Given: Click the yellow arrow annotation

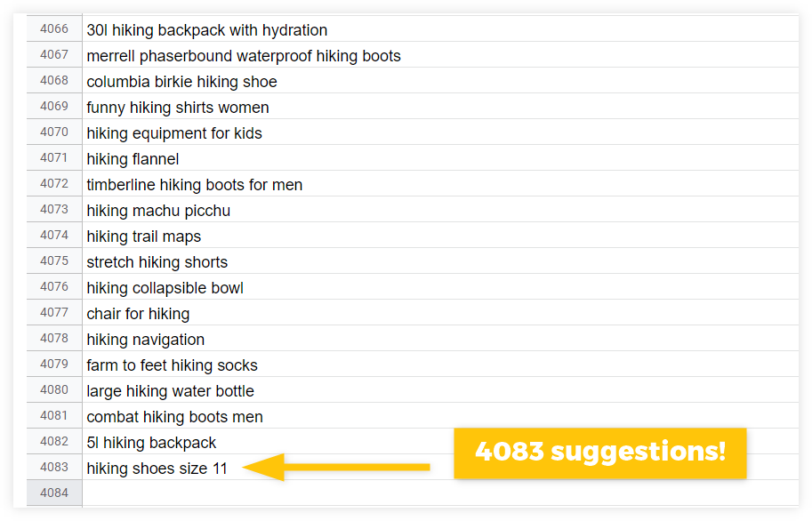Looking at the screenshot, I should [x=336, y=467].
